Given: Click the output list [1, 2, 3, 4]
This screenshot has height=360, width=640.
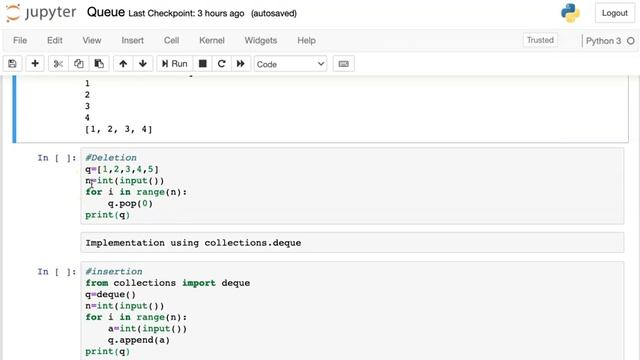Looking at the screenshot, I should tap(119, 129).
